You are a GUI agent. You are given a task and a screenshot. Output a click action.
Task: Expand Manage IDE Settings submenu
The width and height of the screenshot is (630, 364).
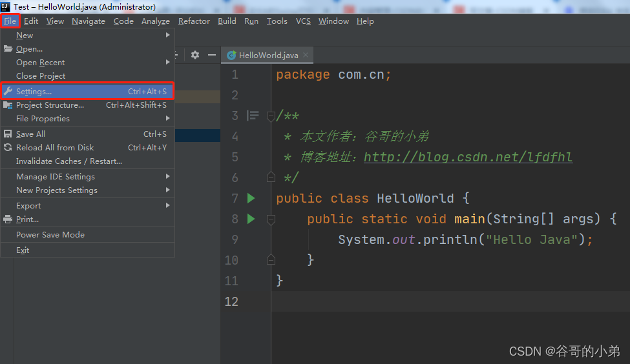click(x=88, y=177)
